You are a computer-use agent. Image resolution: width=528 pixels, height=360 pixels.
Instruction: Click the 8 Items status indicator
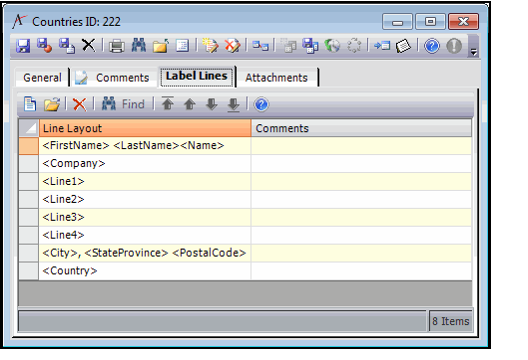451,321
